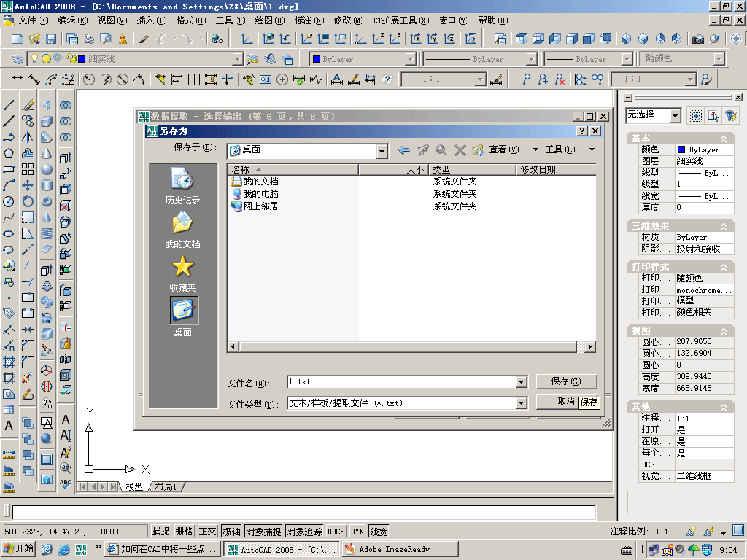Toggle 正交 ortho mode in status bar
747x560 pixels.
click(x=207, y=532)
